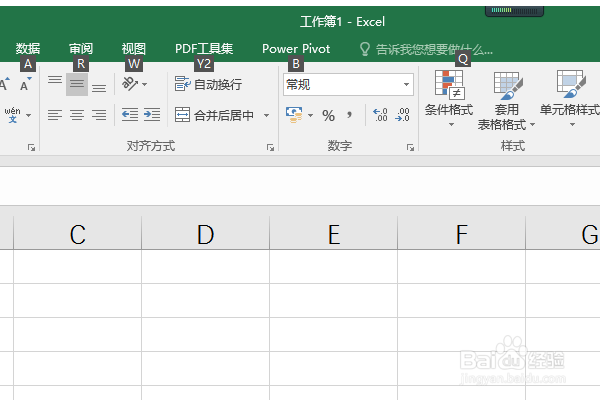
Task: Open the text orientation dropdown arrow
Action: [145, 84]
